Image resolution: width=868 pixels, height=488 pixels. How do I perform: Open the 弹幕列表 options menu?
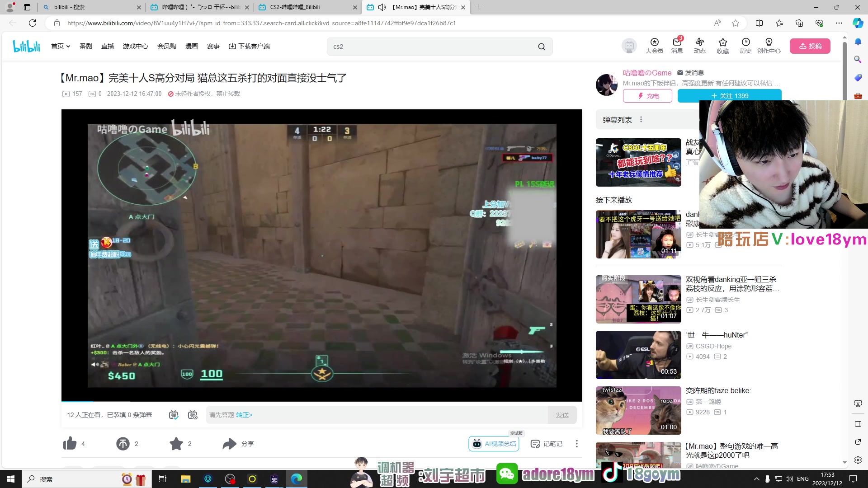(x=641, y=120)
